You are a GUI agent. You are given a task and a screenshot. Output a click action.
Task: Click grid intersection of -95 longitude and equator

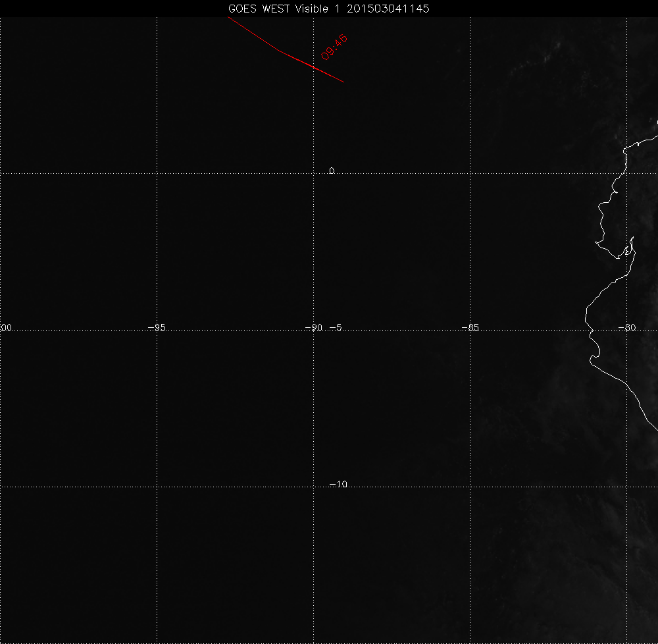[157, 174]
